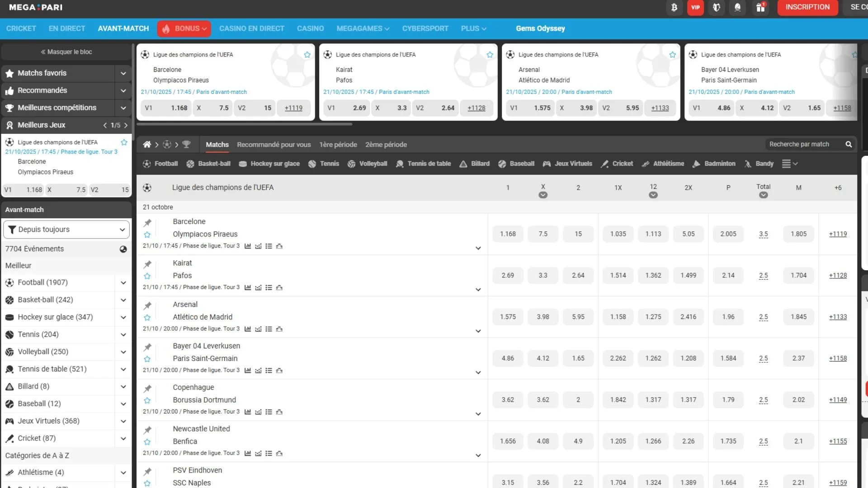Click the notification bell icon
The width and height of the screenshot is (868, 488).
738,7
